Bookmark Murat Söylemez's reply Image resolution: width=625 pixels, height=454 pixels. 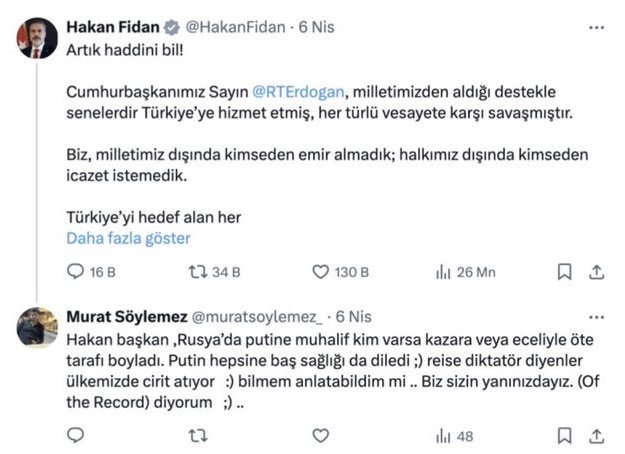tap(565, 434)
